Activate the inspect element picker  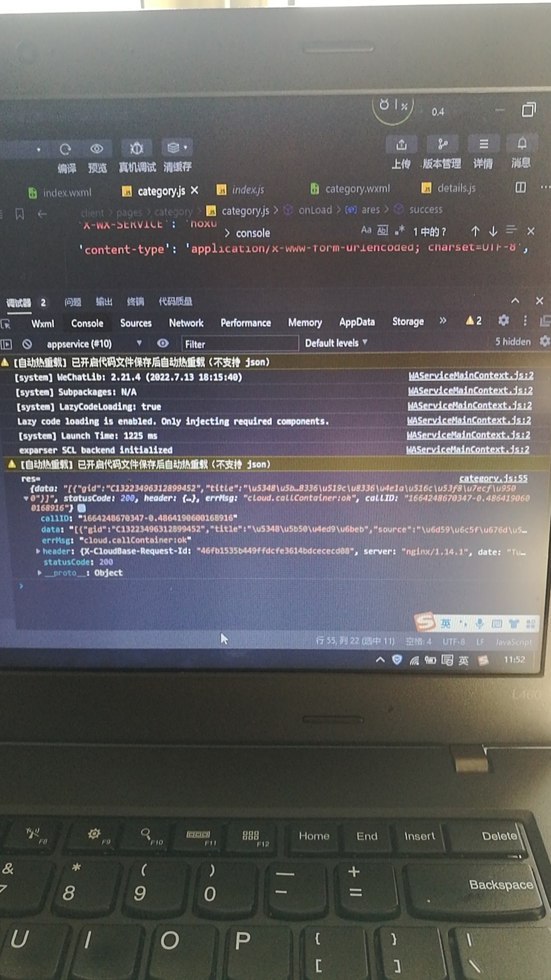point(6,324)
